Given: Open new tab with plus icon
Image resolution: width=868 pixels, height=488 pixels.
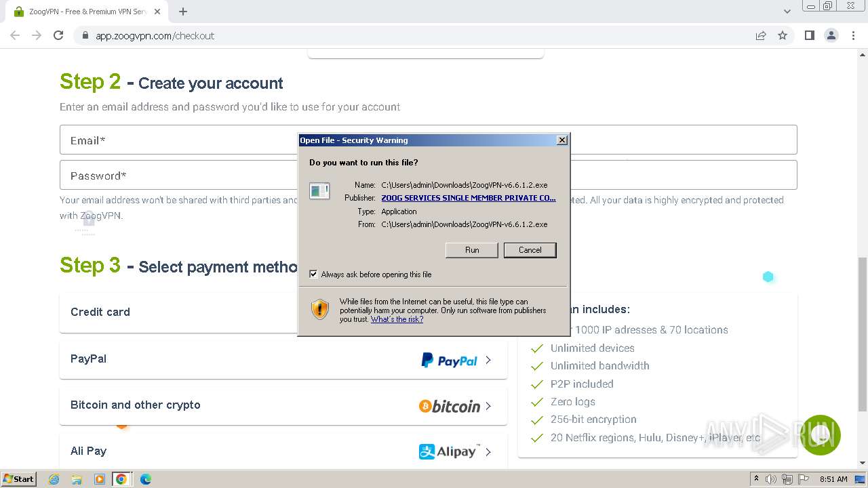Looking at the screenshot, I should pyautogui.click(x=183, y=12).
